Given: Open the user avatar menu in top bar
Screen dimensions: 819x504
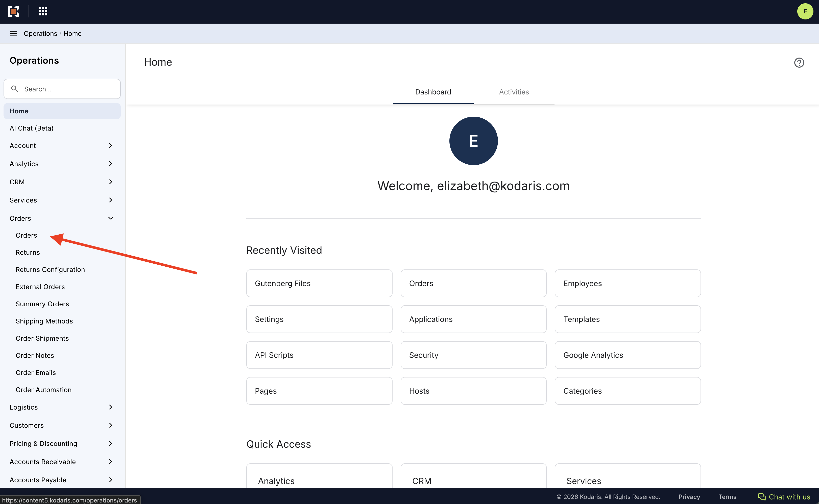Looking at the screenshot, I should [x=805, y=11].
